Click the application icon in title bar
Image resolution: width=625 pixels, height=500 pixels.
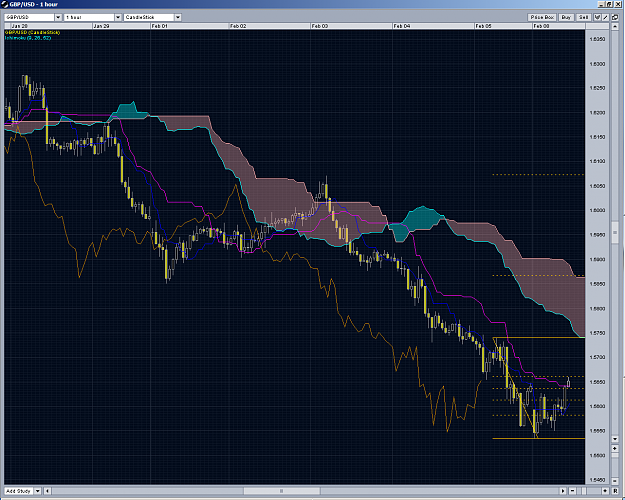tap(4, 4)
